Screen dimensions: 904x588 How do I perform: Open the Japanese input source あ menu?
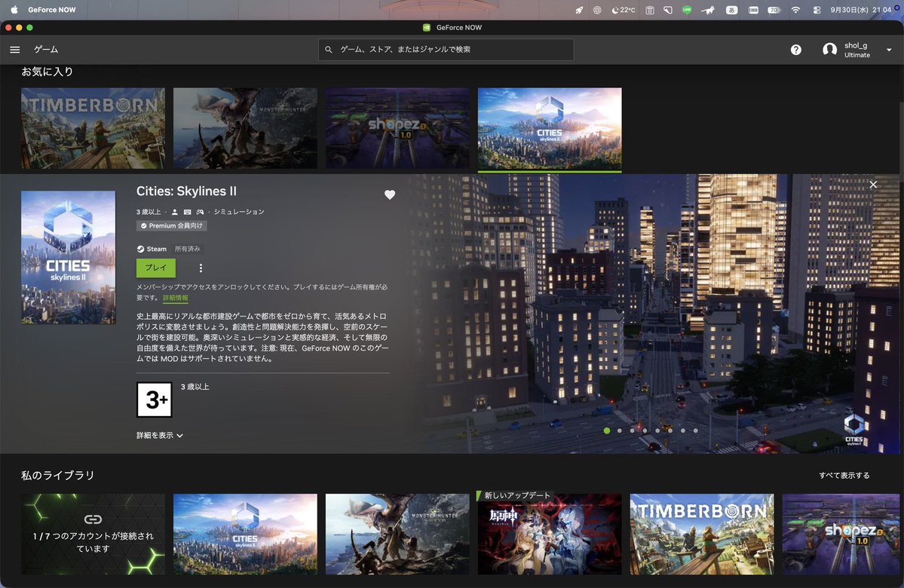(731, 10)
